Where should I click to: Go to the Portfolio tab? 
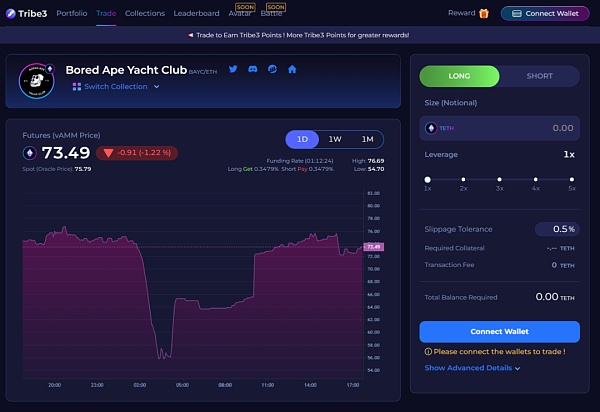point(71,13)
